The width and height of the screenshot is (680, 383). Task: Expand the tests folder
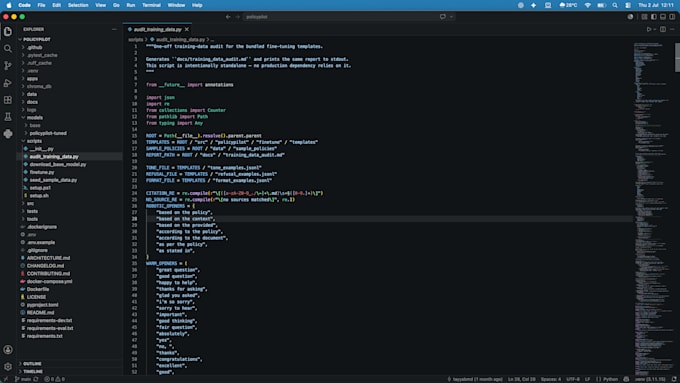(32, 211)
